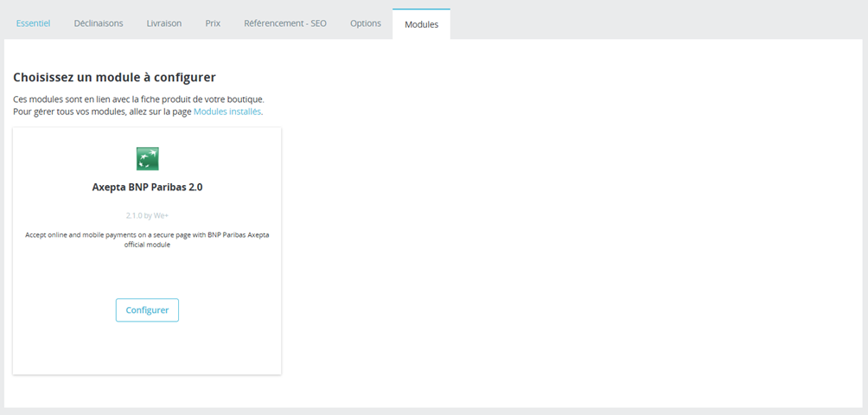Switch to the Options tab
This screenshot has width=868, height=415.
click(366, 23)
